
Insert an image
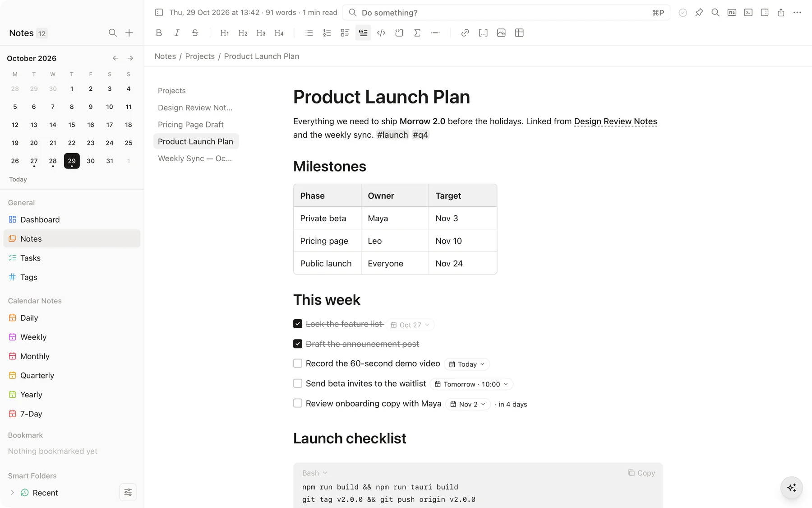click(501, 33)
